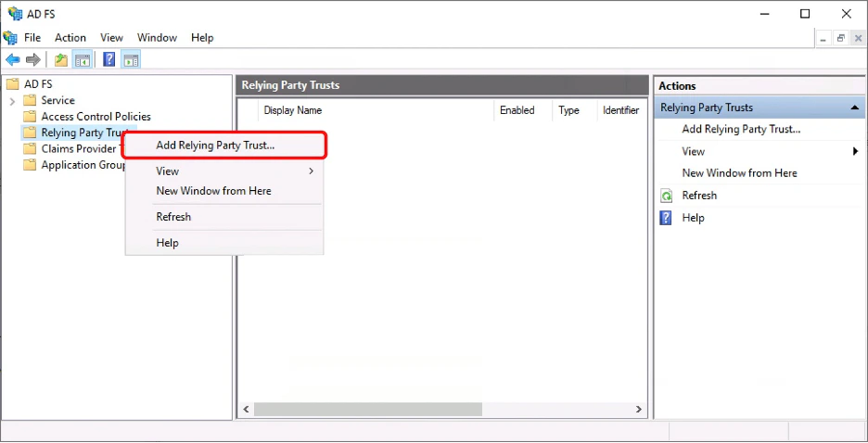
Task: Click Help text in Actions pane
Action: 693,218
